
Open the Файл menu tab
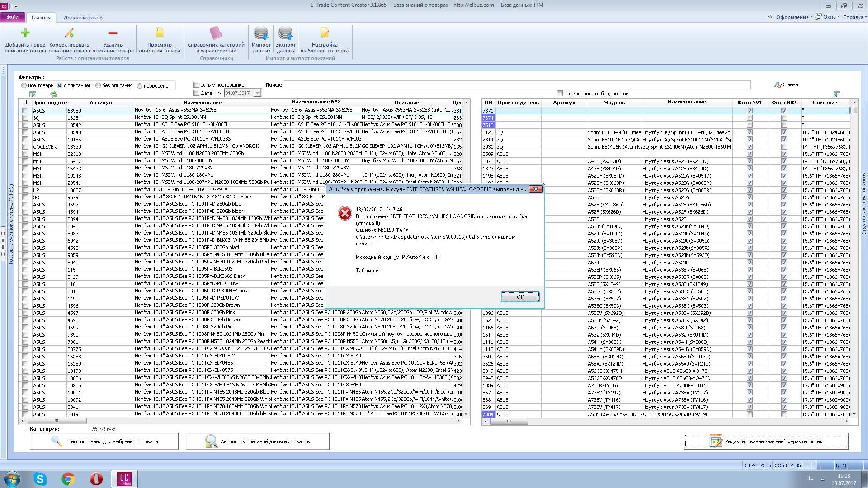(13, 17)
